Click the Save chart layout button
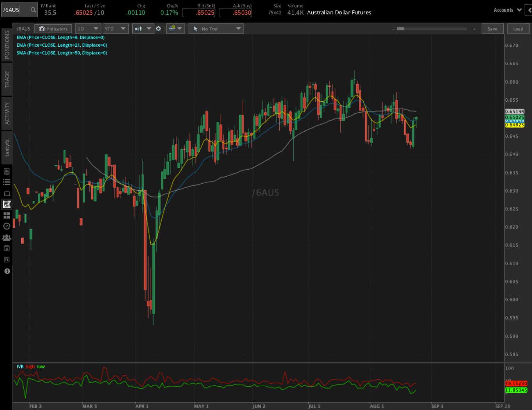 click(x=492, y=29)
